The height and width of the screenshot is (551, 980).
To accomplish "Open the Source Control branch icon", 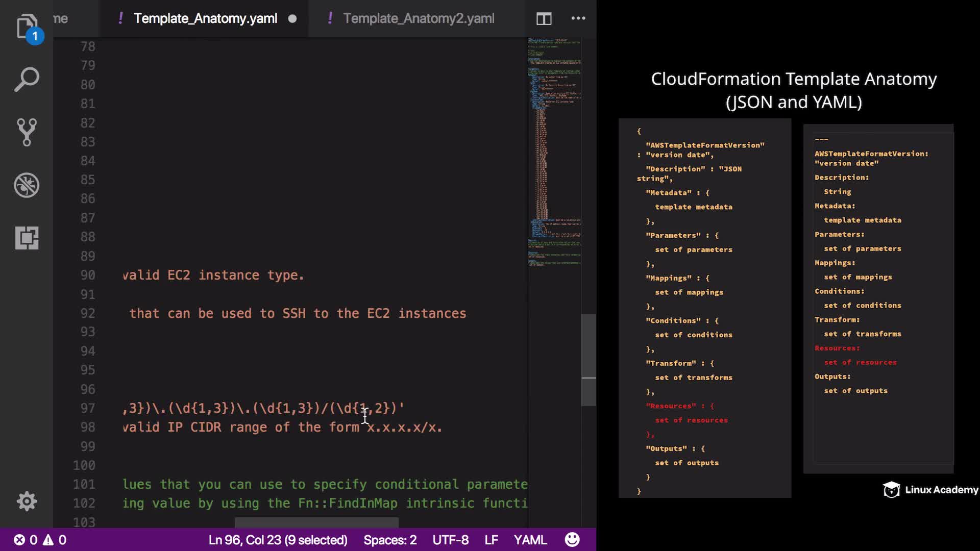I will tap(27, 132).
